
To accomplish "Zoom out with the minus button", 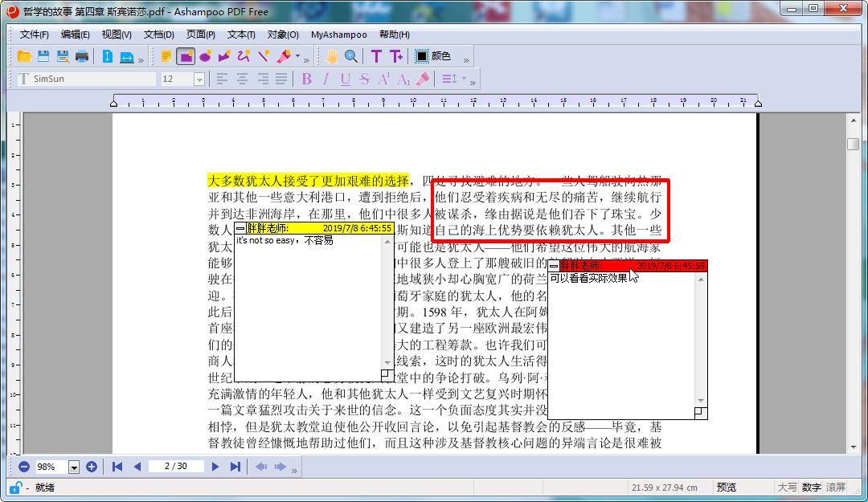I will pyautogui.click(x=24, y=467).
